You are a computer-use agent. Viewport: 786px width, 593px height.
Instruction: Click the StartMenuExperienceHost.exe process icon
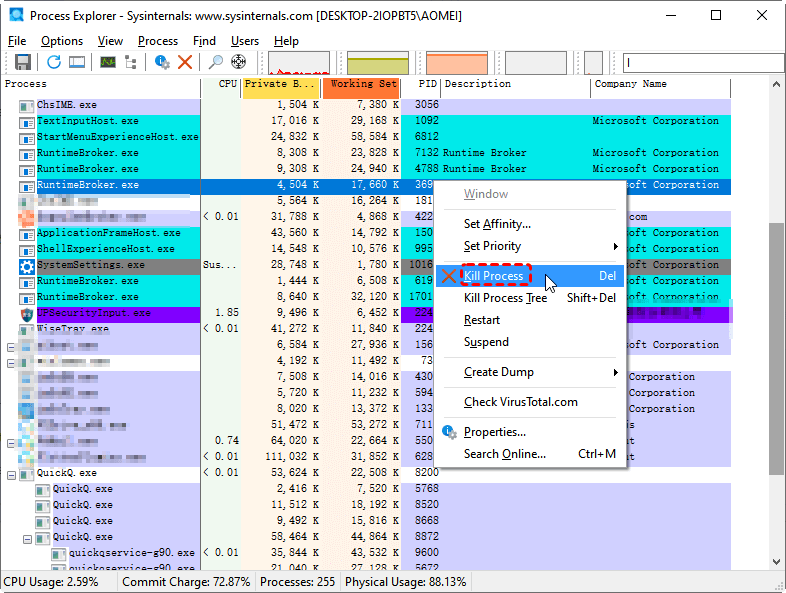pos(27,138)
